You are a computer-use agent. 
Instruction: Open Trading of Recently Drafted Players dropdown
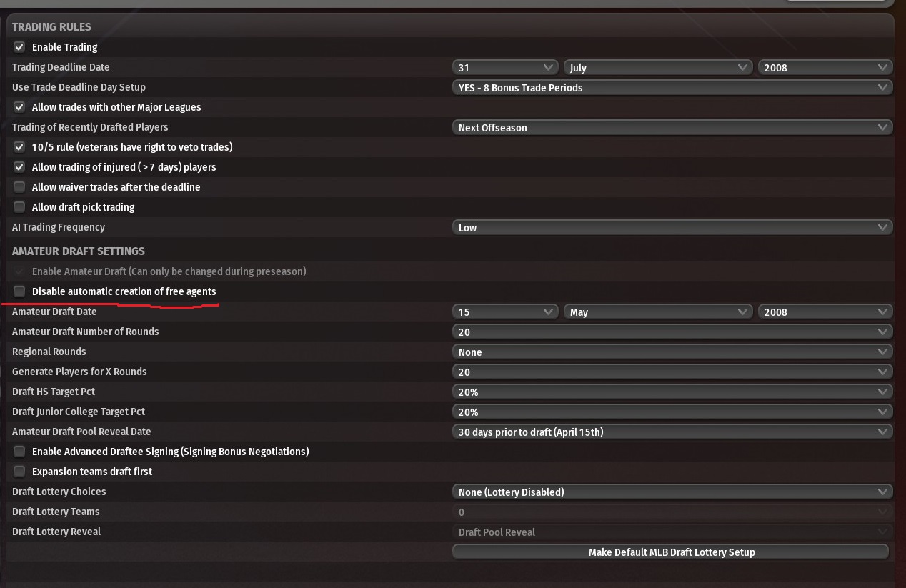point(672,128)
